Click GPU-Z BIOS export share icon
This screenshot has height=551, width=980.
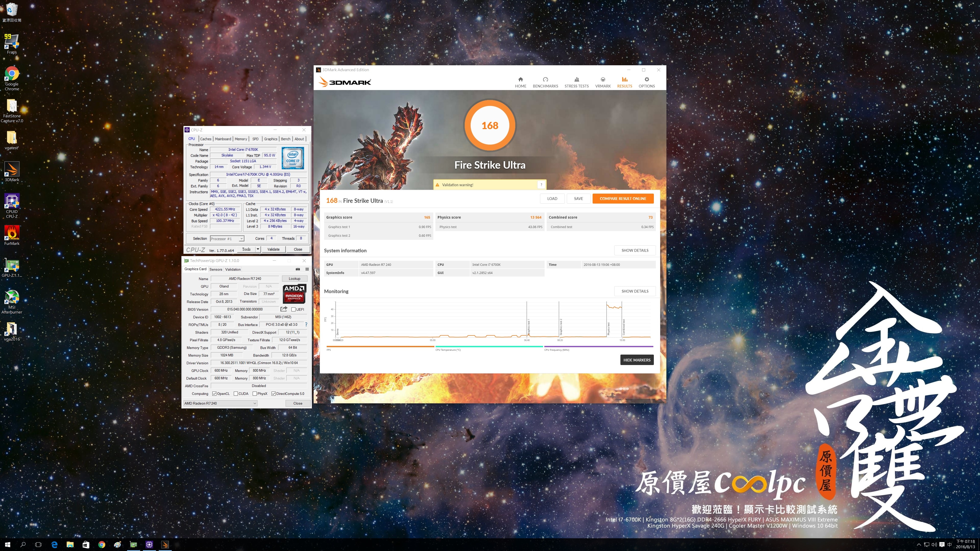[x=284, y=309]
